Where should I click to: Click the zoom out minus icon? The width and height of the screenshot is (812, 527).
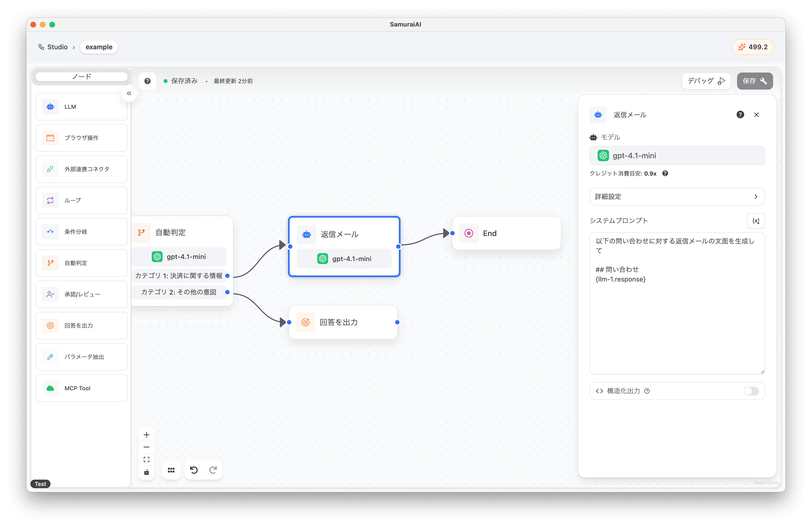(146, 447)
